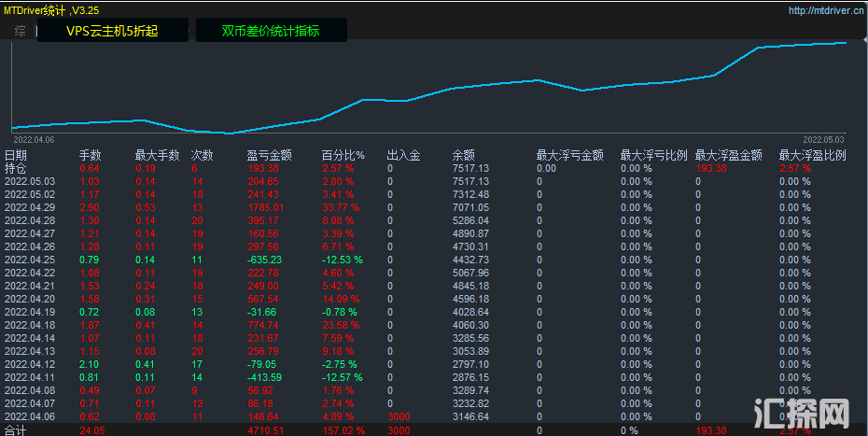Click the VPS云主机5折起 banner button
This screenshot has height=436, width=868.
pos(112,31)
